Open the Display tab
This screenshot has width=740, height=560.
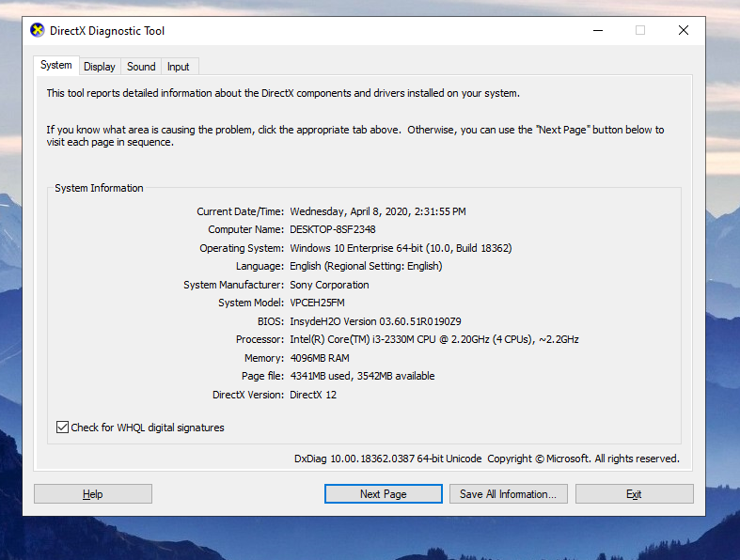click(100, 67)
